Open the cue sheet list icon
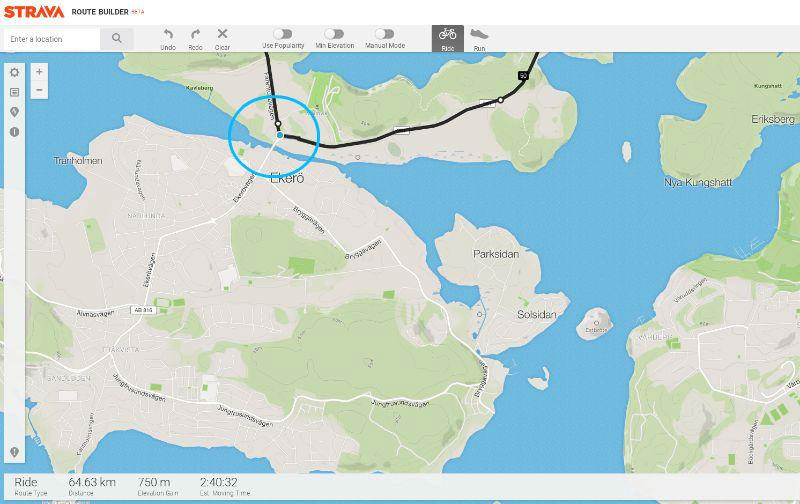Image resolution: width=800 pixels, height=504 pixels. [x=14, y=92]
